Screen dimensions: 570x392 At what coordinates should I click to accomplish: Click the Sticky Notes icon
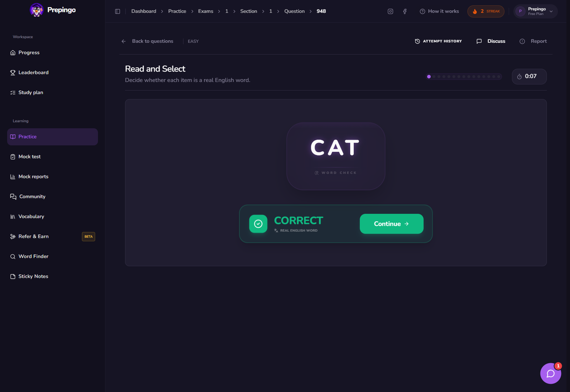13,277
